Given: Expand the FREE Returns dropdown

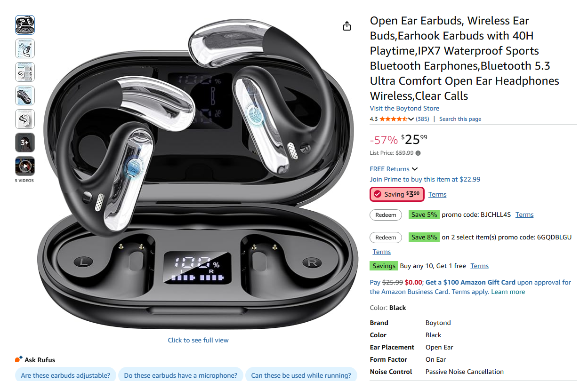Looking at the screenshot, I should pyautogui.click(x=394, y=169).
